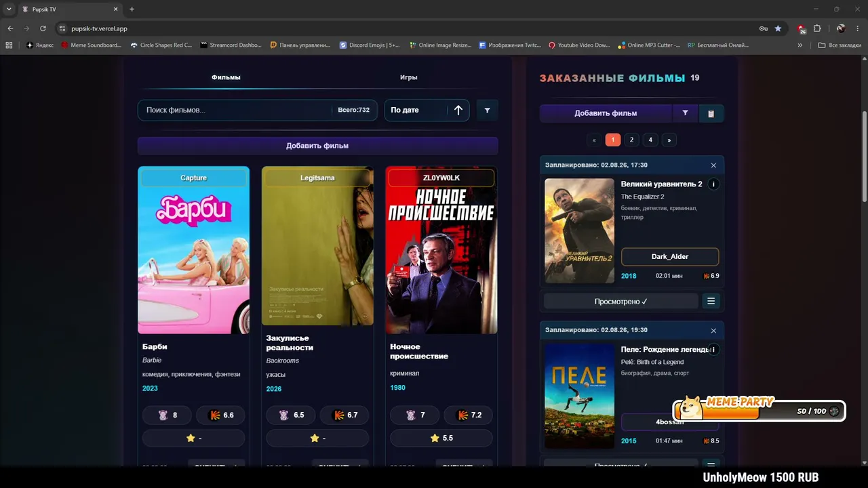The width and height of the screenshot is (868, 488).
Task: Click the Kinopoisk 7.2 rating on Ночное происшествие
Action: coord(469,415)
